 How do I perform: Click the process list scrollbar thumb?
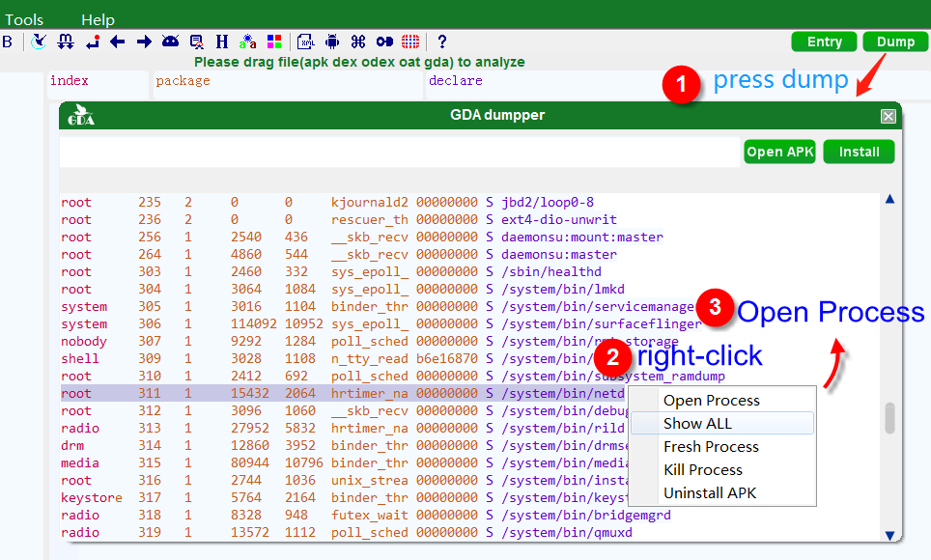pyautogui.click(x=889, y=418)
